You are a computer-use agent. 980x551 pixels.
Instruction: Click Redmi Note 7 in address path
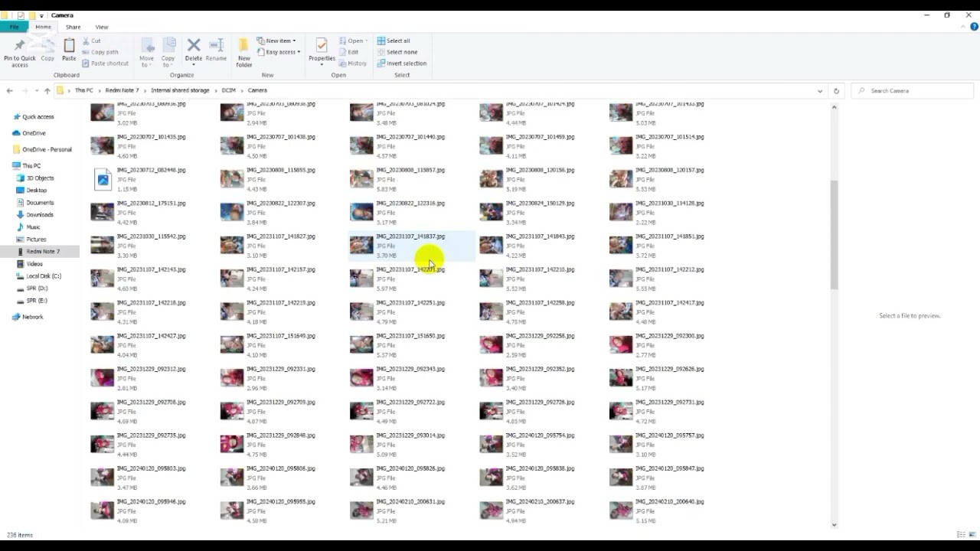coord(122,90)
